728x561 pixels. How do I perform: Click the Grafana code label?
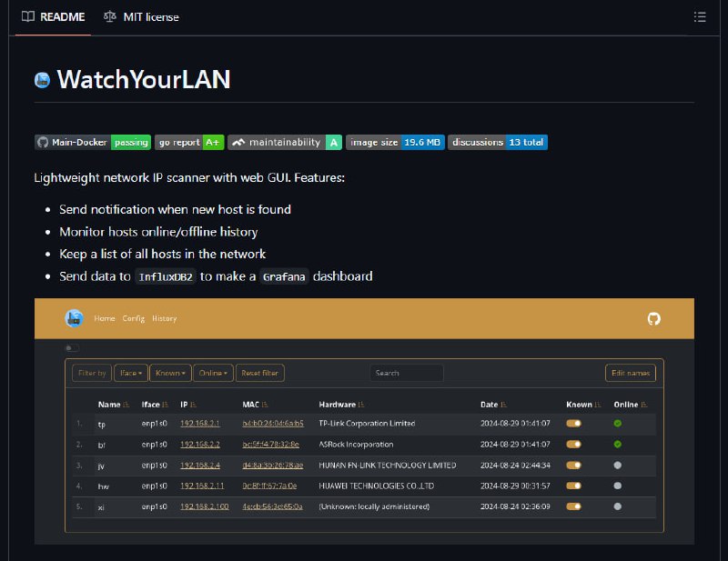click(284, 276)
